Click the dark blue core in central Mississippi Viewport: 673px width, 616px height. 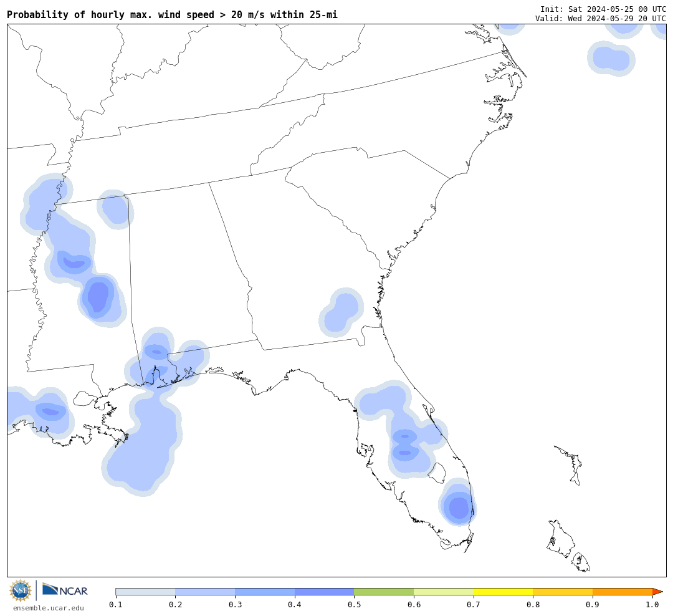(98, 296)
